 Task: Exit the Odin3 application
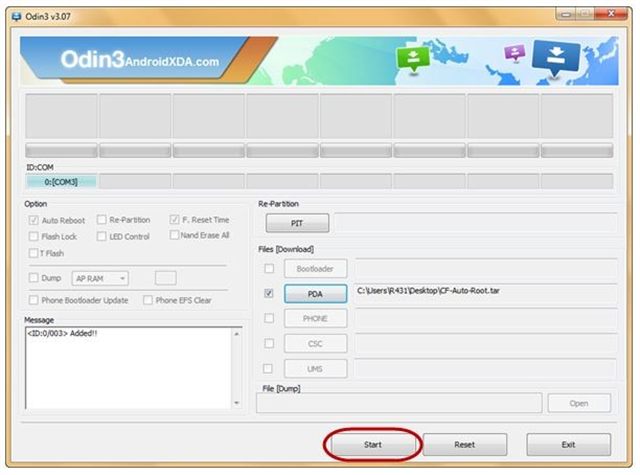(x=569, y=444)
